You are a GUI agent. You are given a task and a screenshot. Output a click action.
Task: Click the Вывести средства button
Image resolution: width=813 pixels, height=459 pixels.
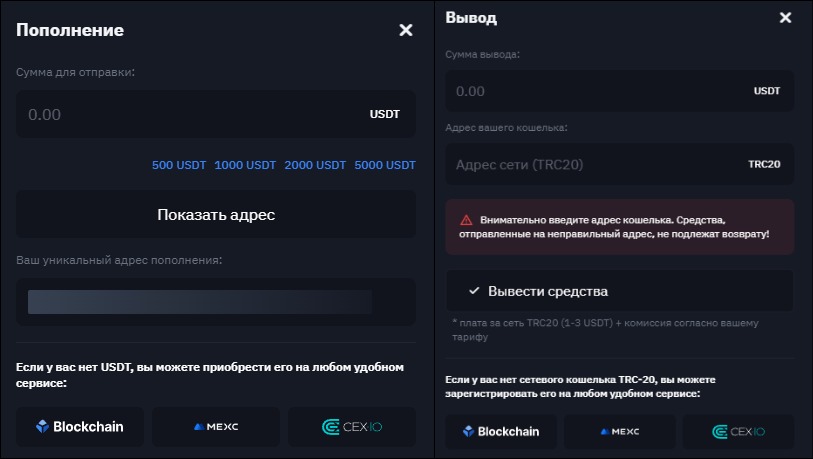point(619,291)
